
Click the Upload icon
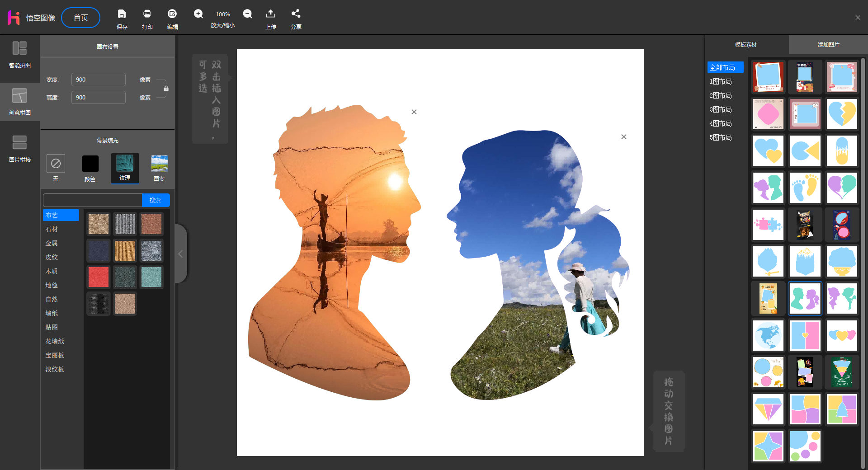[270, 14]
